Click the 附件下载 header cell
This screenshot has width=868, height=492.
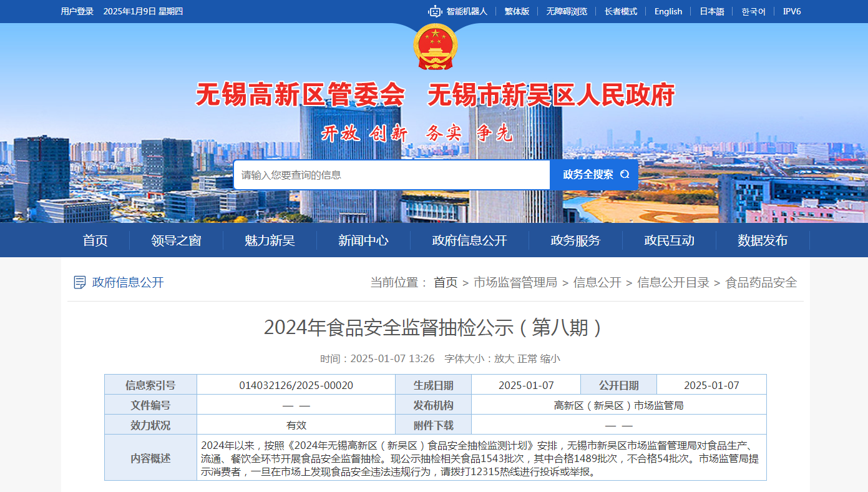(x=434, y=425)
